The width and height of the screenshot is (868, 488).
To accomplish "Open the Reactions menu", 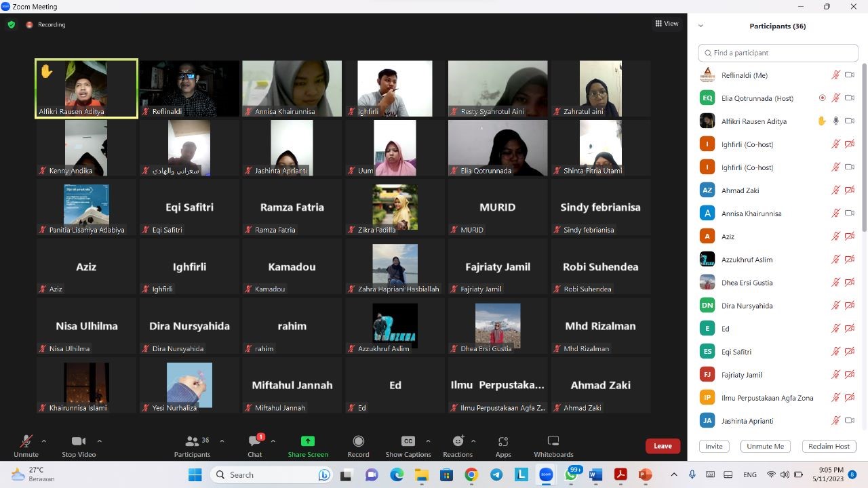I will click(458, 442).
